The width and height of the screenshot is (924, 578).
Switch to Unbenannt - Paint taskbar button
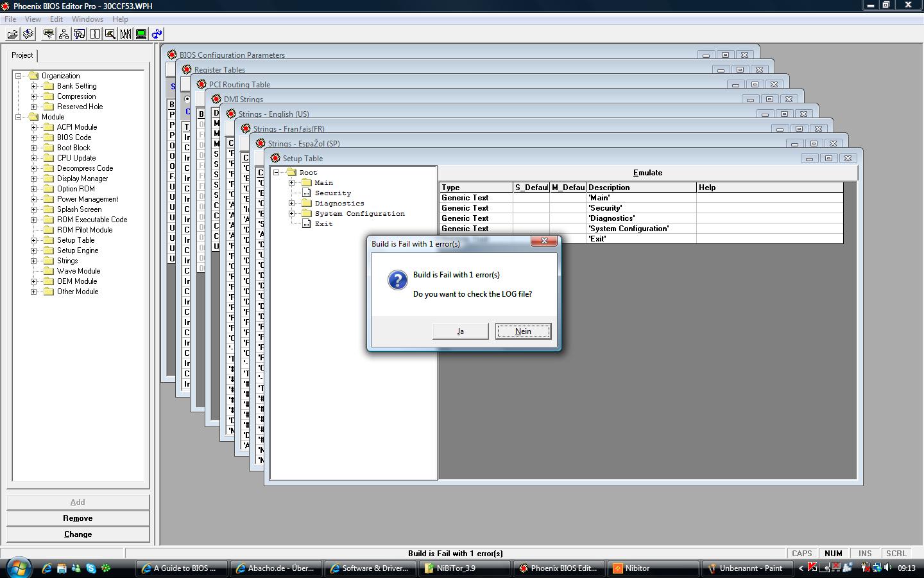coord(748,568)
